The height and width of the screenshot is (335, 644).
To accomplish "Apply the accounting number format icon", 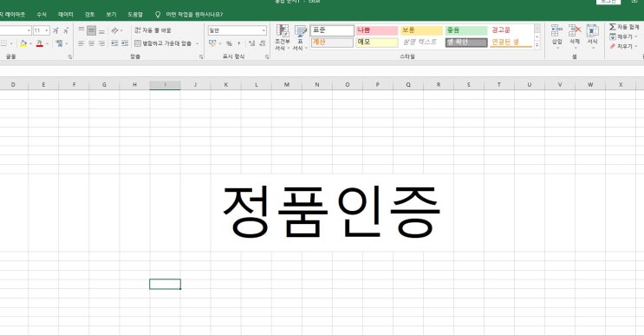I will [x=212, y=43].
